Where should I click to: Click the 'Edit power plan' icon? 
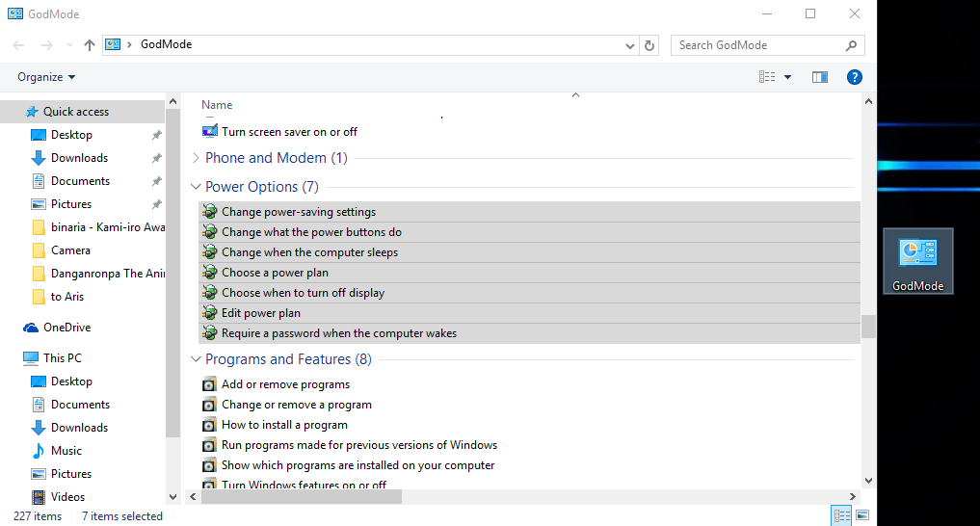tap(209, 313)
